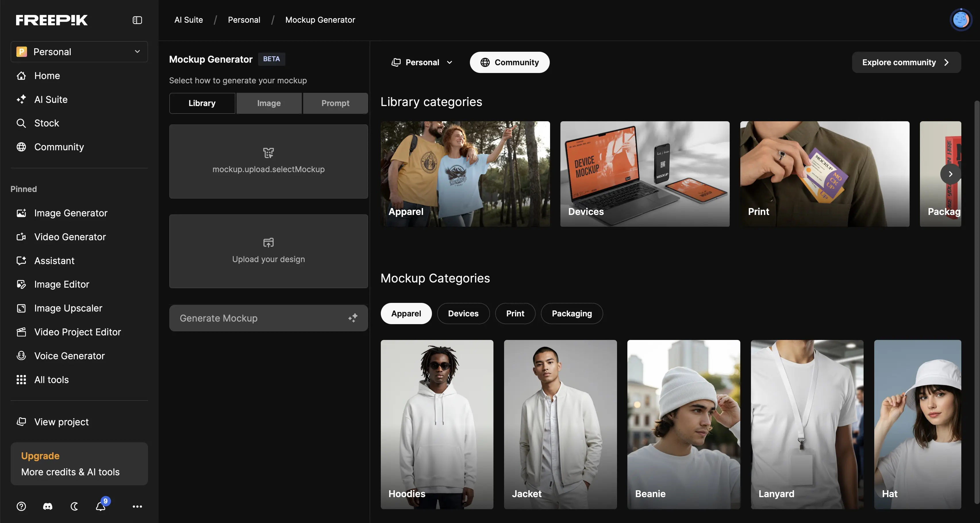
Task: Switch to the Prompt tab
Action: (x=335, y=103)
